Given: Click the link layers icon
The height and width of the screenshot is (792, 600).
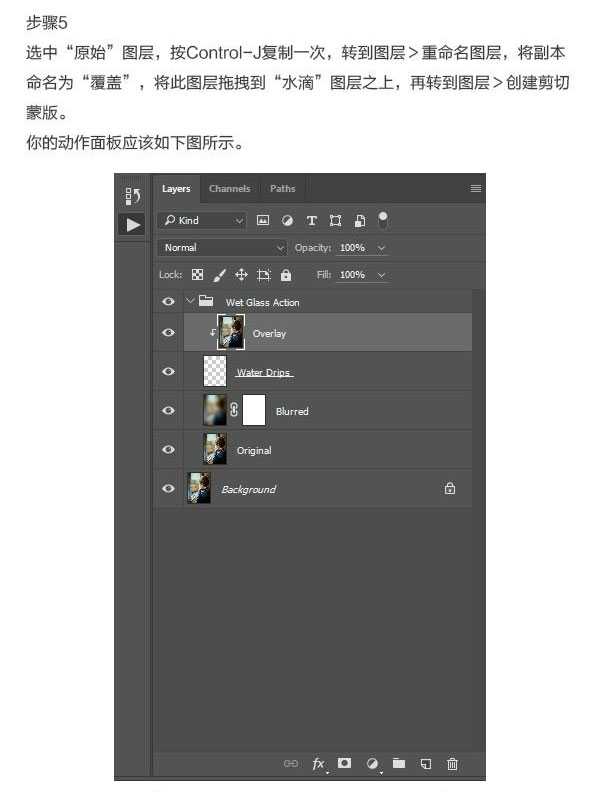Looking at the screenshot, I should pos(291,763).
